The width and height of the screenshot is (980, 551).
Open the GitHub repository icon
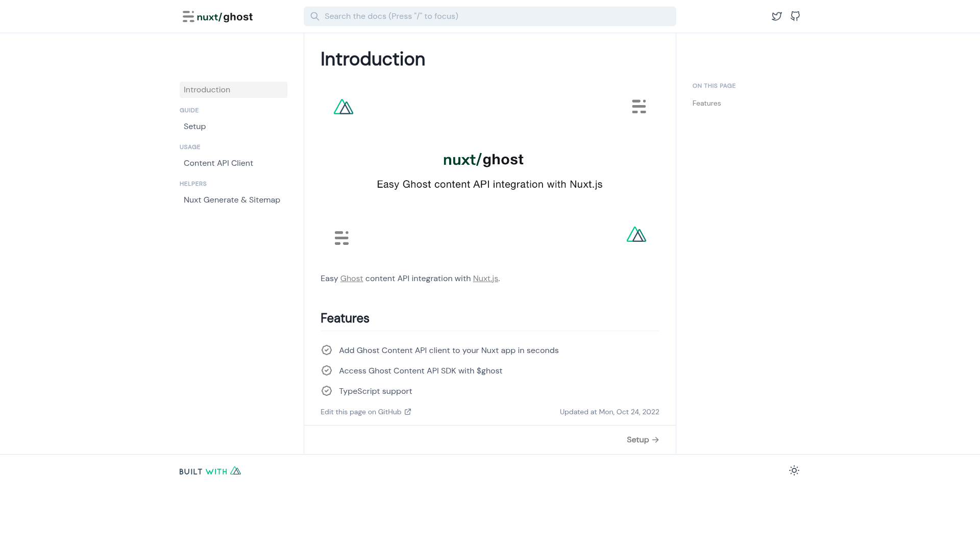[795, 16]
